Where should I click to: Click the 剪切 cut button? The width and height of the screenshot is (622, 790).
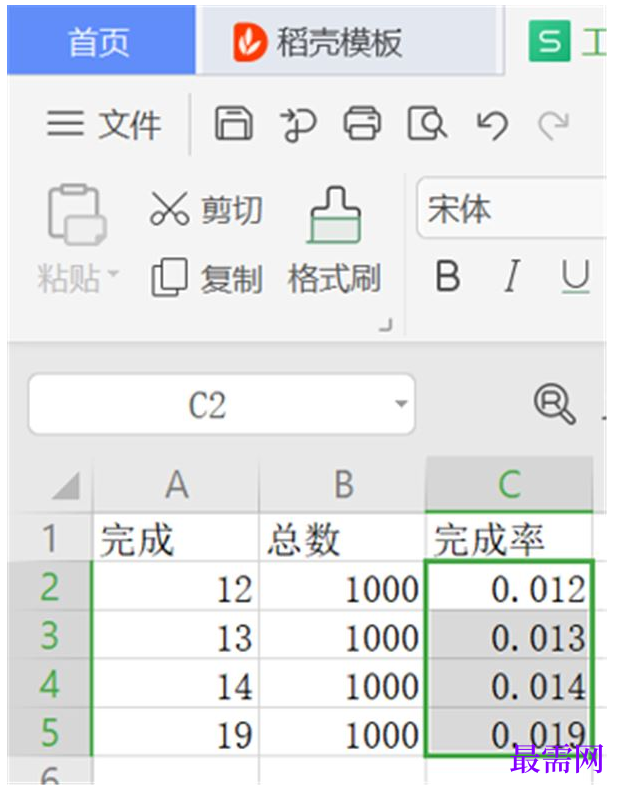[206, 209]
